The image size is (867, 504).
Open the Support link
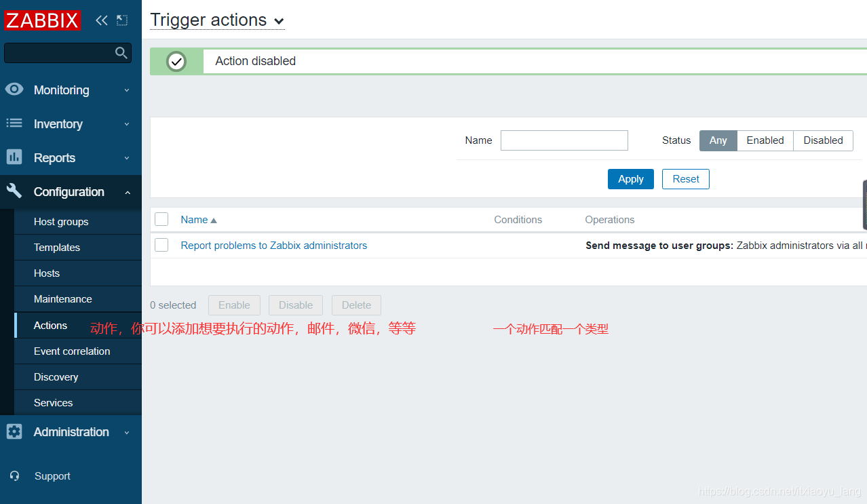(x=52, y=476)
